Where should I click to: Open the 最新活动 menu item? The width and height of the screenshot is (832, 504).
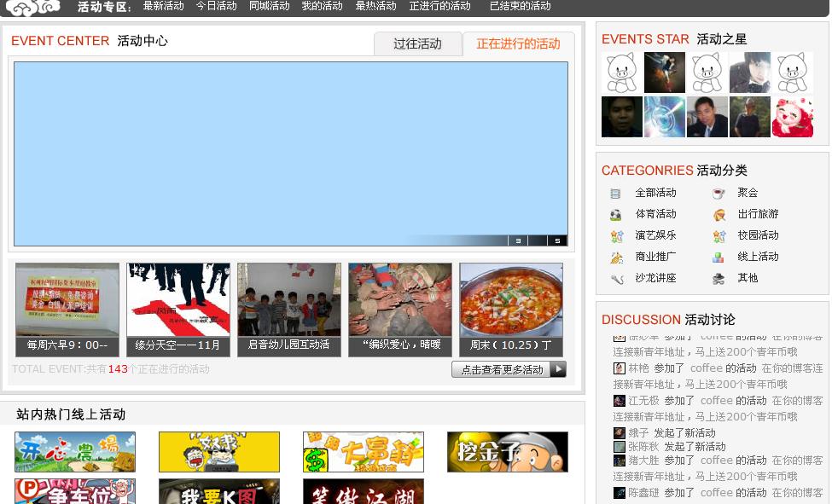pyautogui.click(x=164, y=6)
